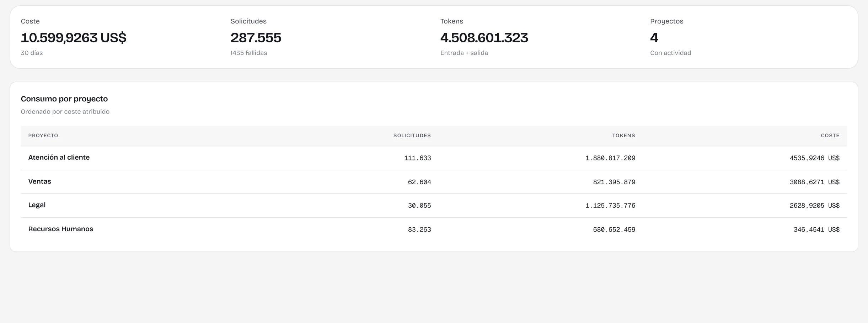Viewport: 868px width, 323px height.
Task: Click the 'Con actividad' caption
Action: pos(671,53)
